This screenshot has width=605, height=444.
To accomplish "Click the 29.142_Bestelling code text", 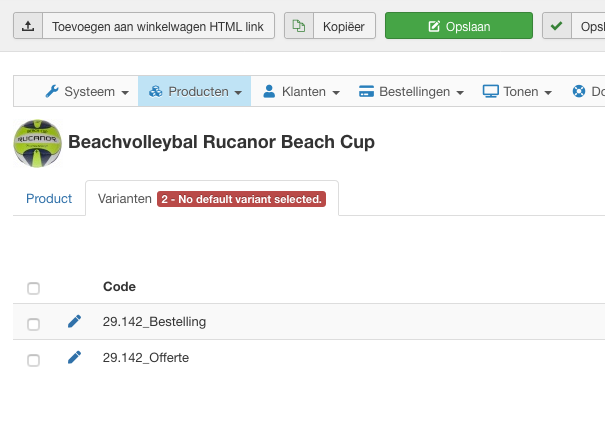I will pyautogui.click(x=154, y=321).
